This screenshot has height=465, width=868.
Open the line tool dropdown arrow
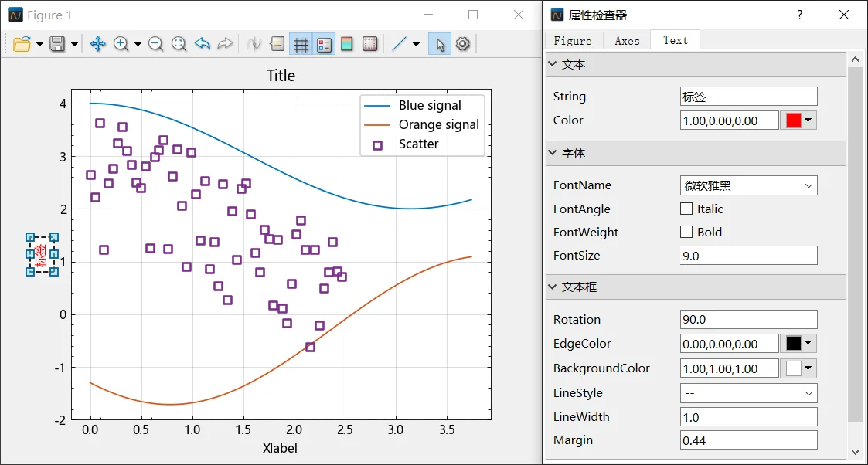pyautogui.click(x=417, y=44)
